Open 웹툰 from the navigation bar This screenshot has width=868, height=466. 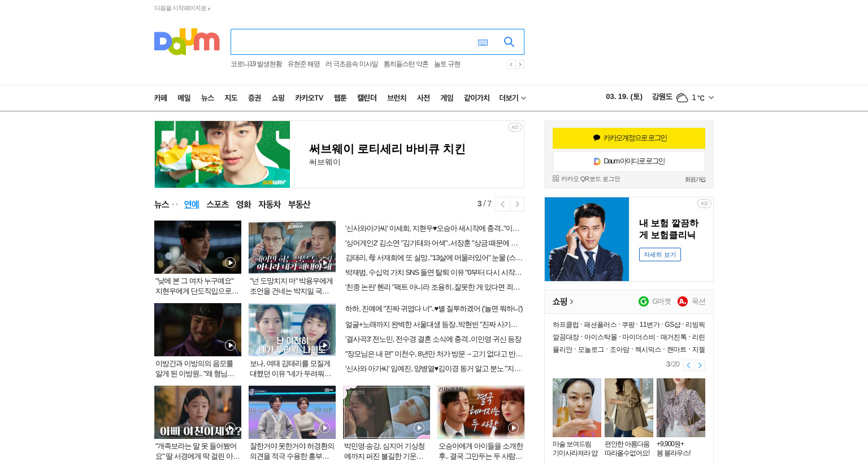click(x=340, y=98)
